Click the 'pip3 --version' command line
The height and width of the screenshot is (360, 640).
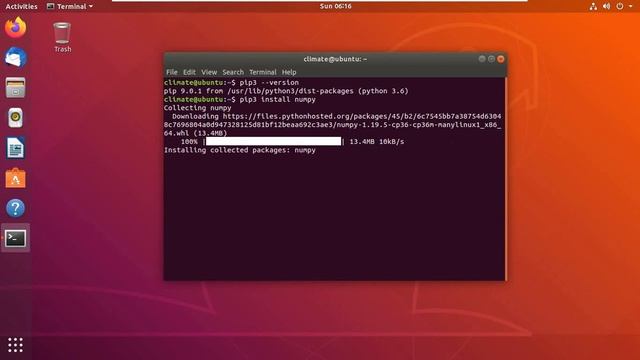(x=231, y=82)
